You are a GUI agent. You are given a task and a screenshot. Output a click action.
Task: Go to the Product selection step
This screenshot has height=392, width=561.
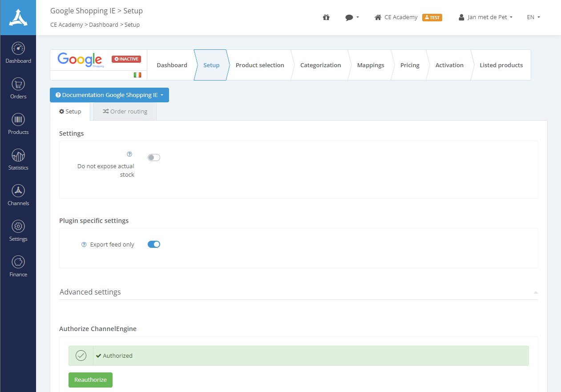pos(260,65)
